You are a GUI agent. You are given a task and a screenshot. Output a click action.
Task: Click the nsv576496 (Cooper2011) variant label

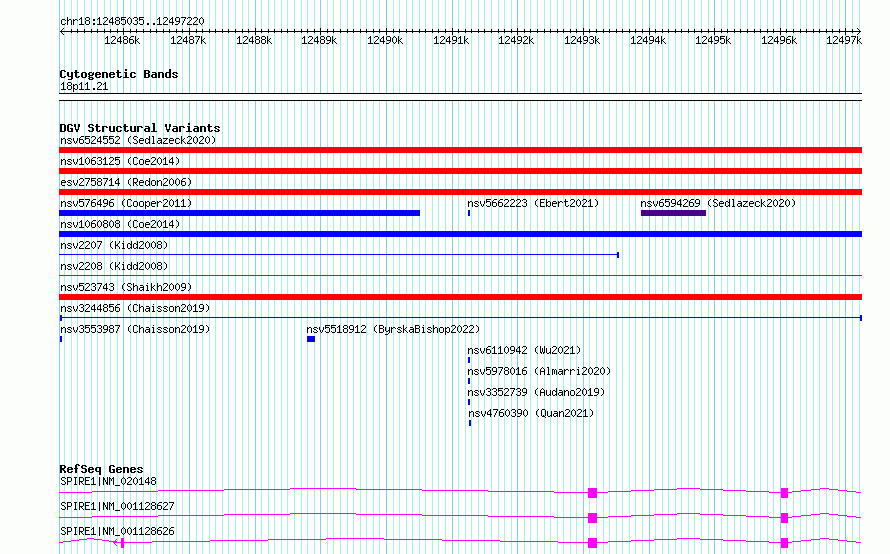tap(126, 203)
